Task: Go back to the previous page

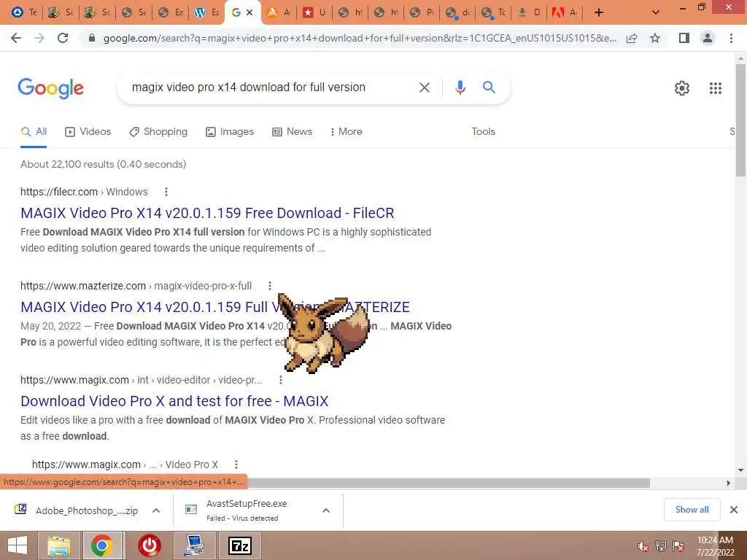Action: 16,38
